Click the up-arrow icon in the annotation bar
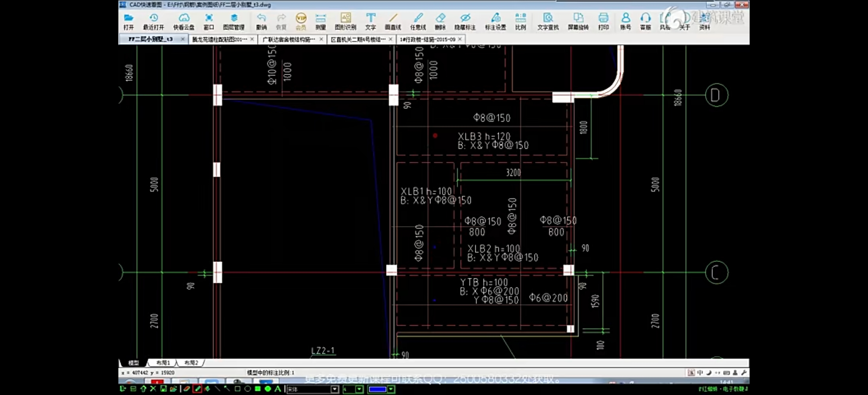Screen dimensions: 868x395 143,389
